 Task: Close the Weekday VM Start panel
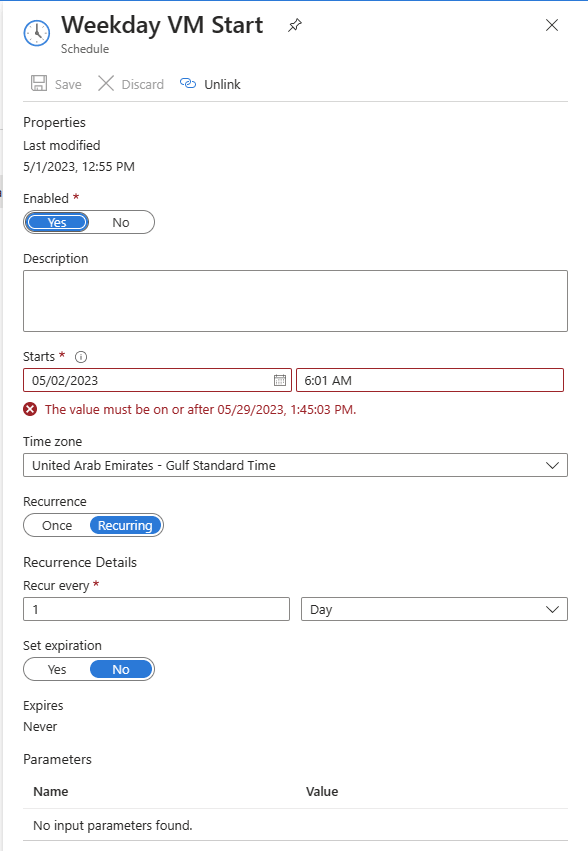pyautogui.click(x=552, y=25)
